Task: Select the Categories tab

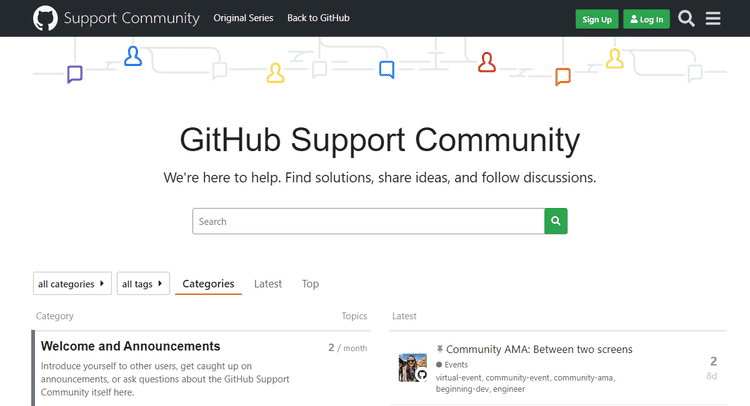Action: [208, 284]
